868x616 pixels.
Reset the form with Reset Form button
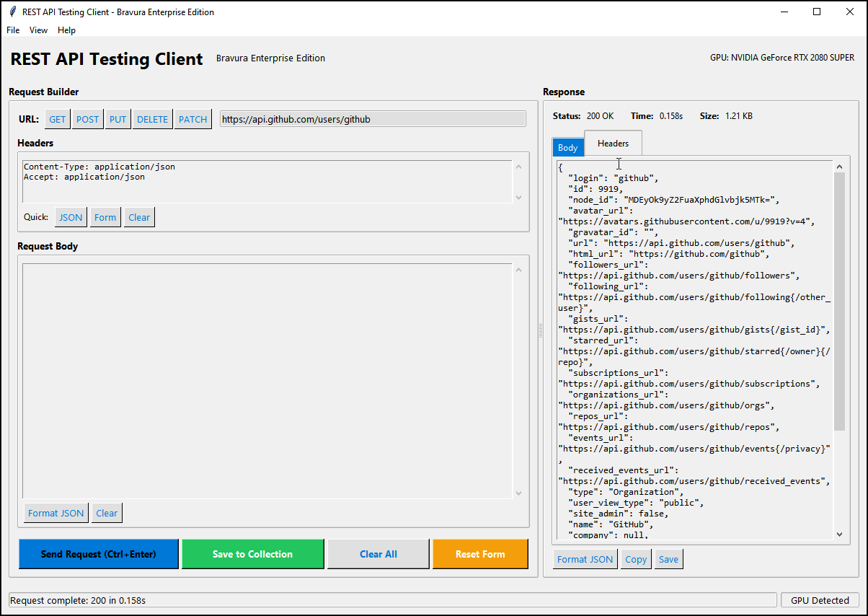[480, 553]
